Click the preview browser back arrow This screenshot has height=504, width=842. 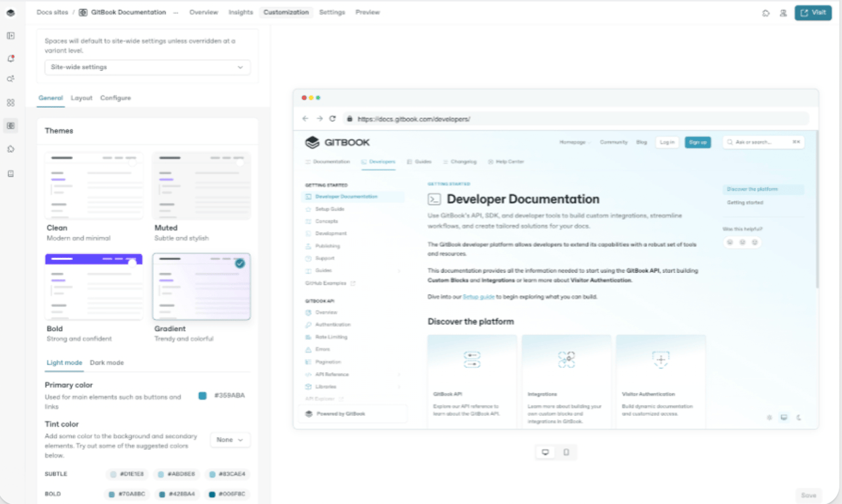(x=305, y=119)
